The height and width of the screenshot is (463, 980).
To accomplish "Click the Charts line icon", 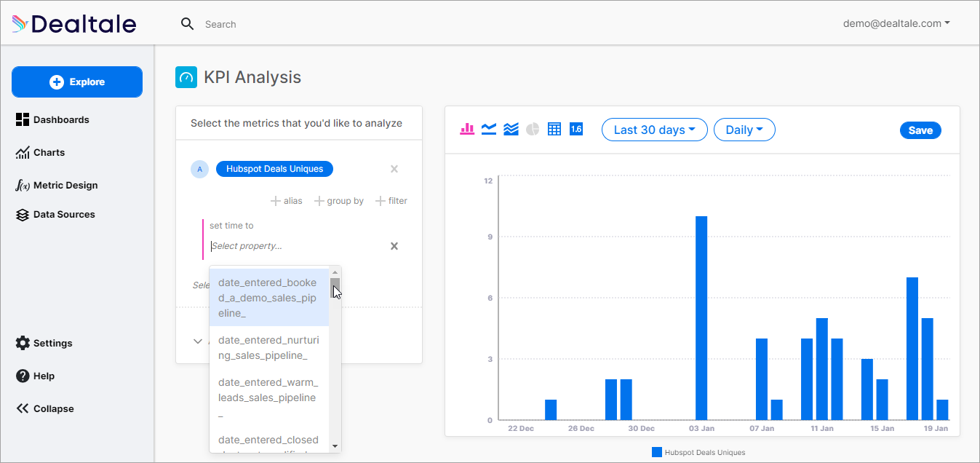I will 23,152.
